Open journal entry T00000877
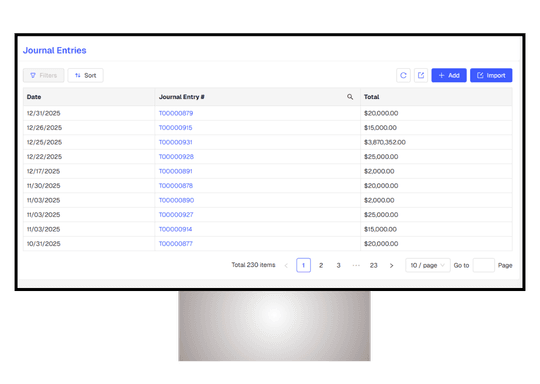This screenshot has height=384, width=540. coord(176,243)
